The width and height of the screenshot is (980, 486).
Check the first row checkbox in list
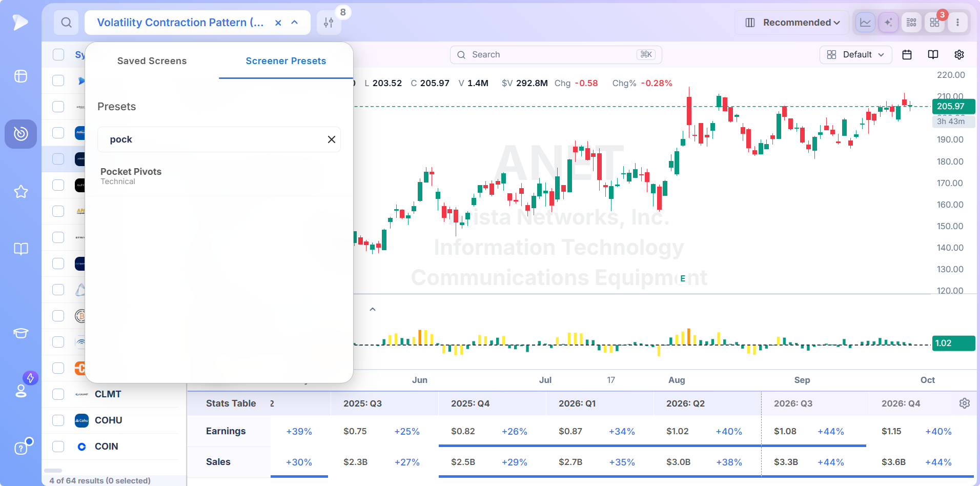pos(58,80)
